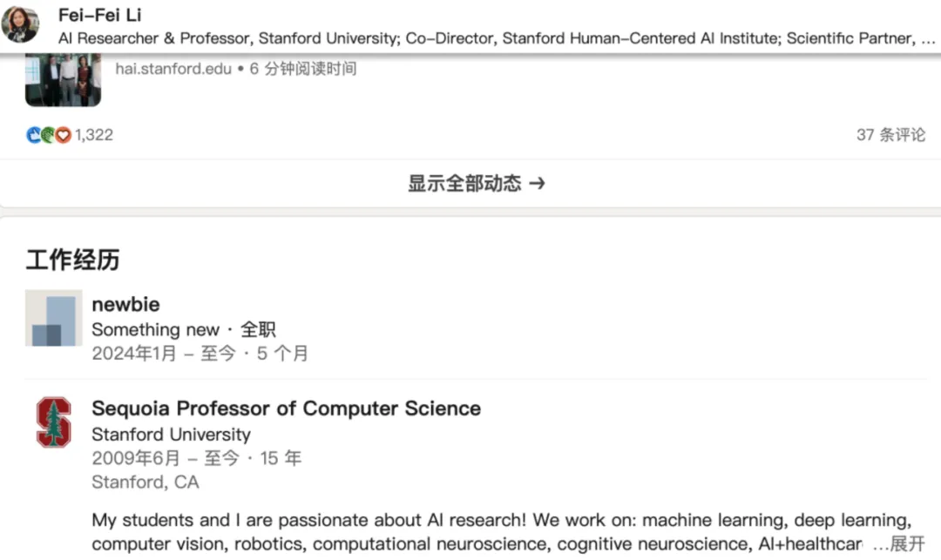Viewport: 941px width, 560px height.
Task: Click the newbie company placeholder logo
Action: pyautogui.click(x=53, y=318)
